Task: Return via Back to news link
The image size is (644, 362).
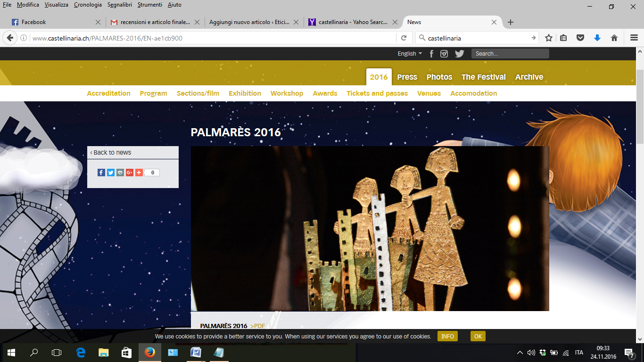Action: pyautogui.click(x=111, y=153)
